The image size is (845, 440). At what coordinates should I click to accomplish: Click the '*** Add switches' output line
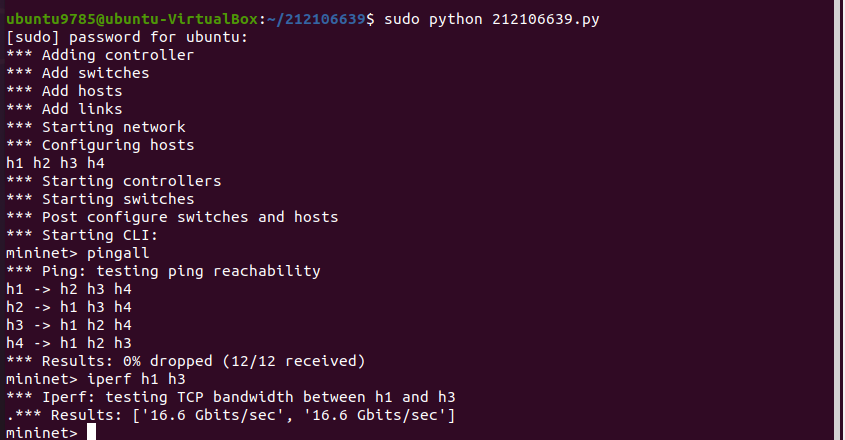coord(78,73)
